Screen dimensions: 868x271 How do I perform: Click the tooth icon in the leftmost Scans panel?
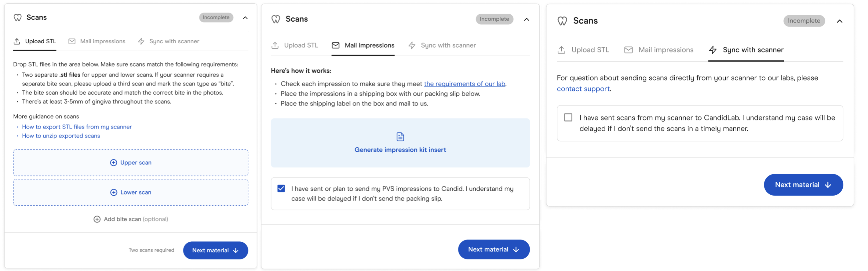click(x=17, y=17)
